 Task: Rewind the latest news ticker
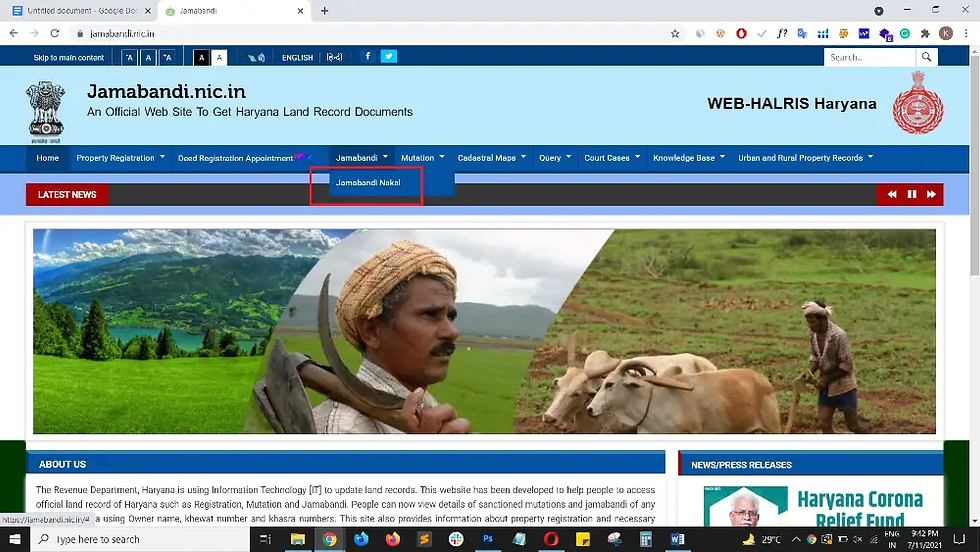pyautogui.click(x=892, y=194)
